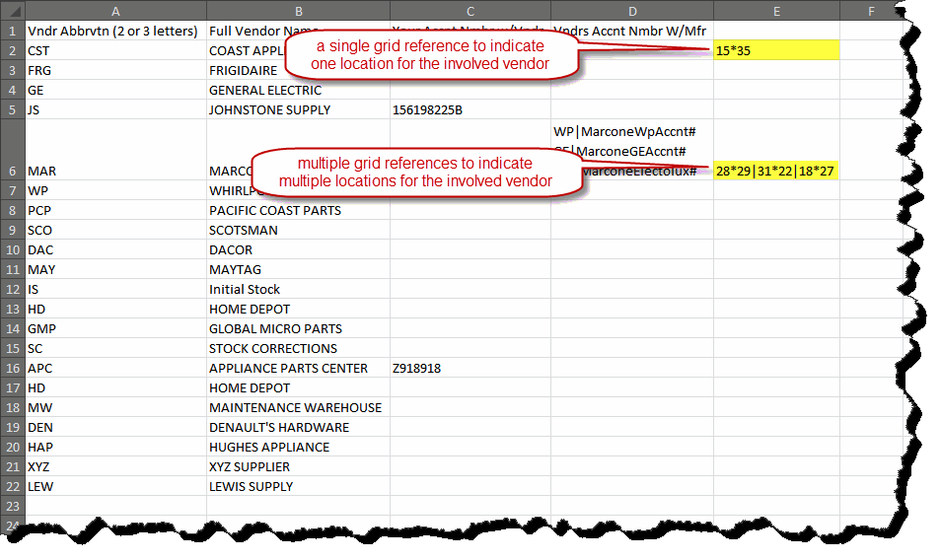The width and height of the screenshot is (940, 560).
Task: Select HOME DEPOT in row 17
Action: pos(299,388)
